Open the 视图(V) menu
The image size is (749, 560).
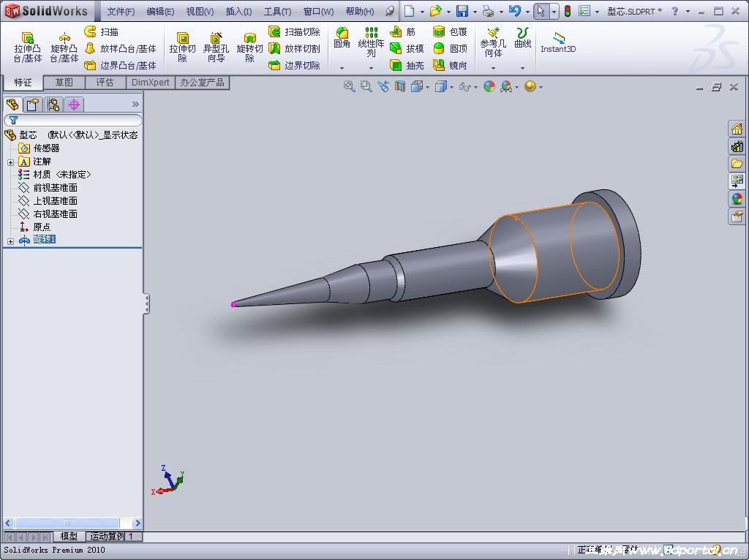[200, 12]
